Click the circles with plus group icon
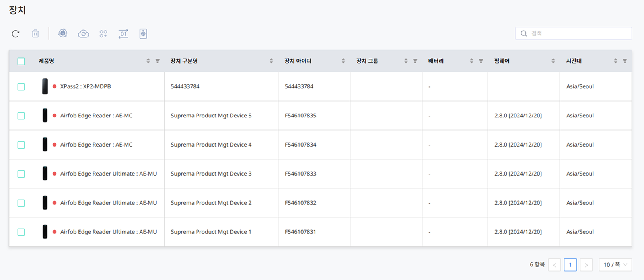The height and width of the screenshot is (280, 644). pos(103,34)
